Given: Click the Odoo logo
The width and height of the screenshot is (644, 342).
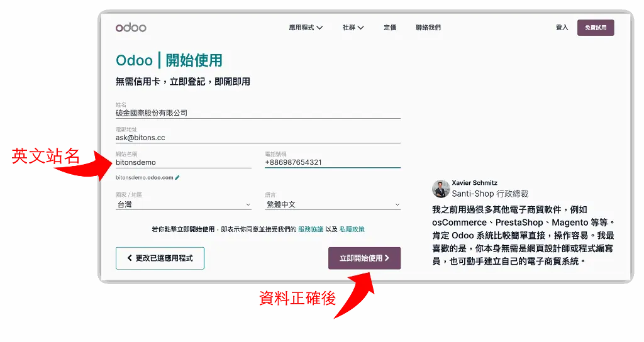Looking at the screenshot, I should 131,28.
